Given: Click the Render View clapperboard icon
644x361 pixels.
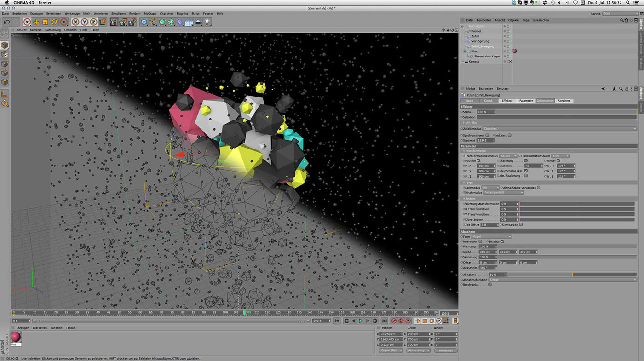Looking at the screenshot, I should [x=114, y=22].
